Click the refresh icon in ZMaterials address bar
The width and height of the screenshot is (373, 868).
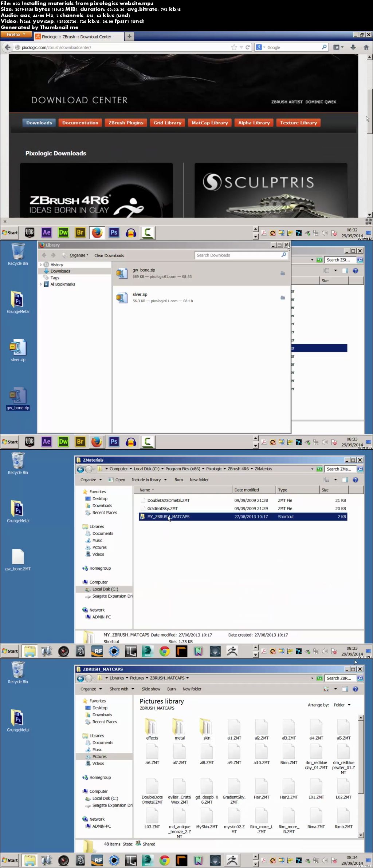pos(319,469)
